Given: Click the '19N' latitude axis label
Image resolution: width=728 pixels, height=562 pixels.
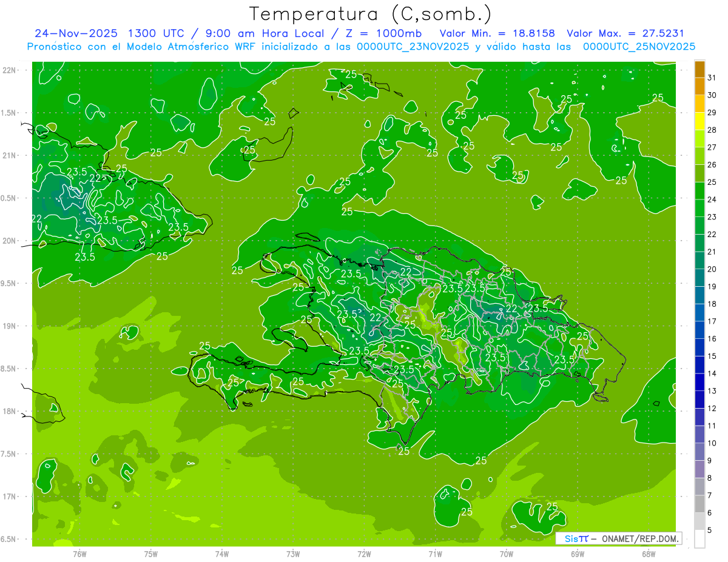Looking at the screenshot, I should tap(9, 326).
